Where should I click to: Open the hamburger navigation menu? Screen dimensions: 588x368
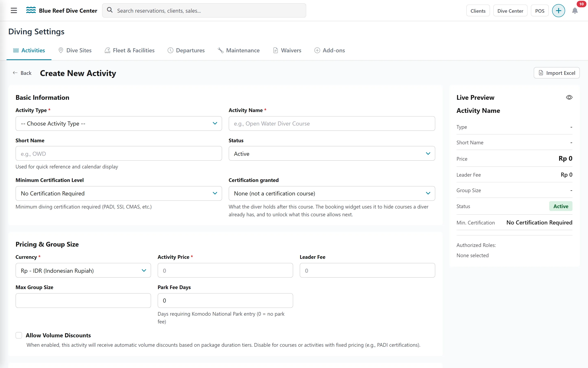coord(14,10)
